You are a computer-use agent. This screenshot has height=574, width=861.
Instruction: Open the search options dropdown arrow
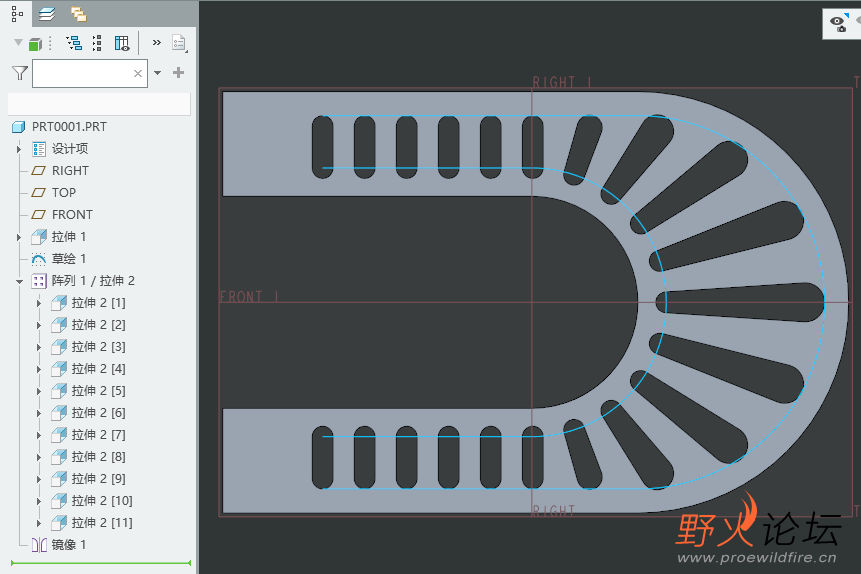tap(158, 73)
